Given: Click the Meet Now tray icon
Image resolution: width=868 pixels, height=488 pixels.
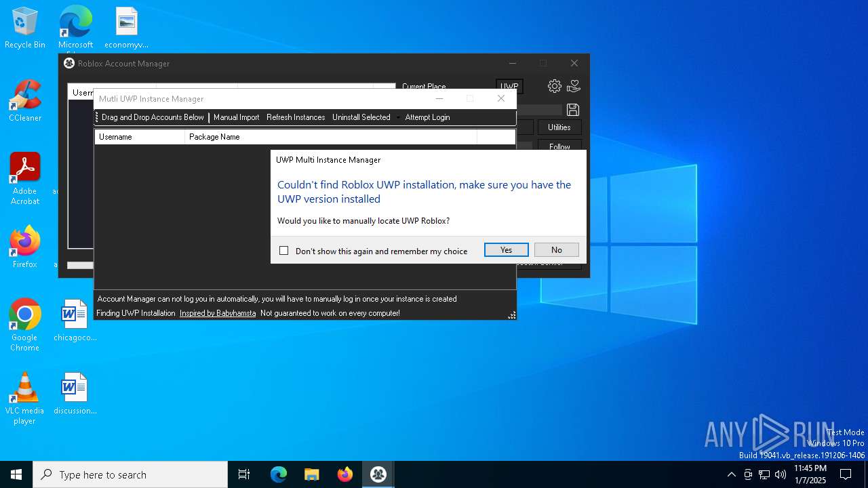Looking at the screenshot, I should [748, 474].
